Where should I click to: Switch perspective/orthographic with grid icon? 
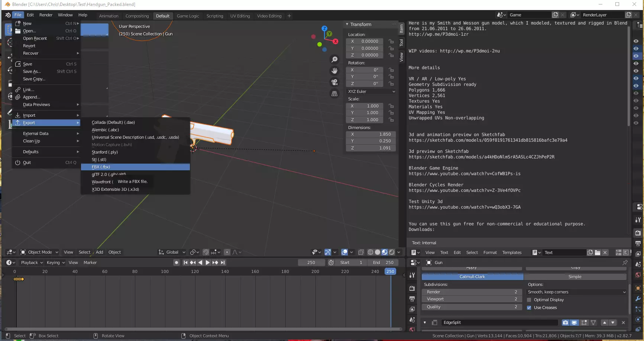[x=334, y=94]
